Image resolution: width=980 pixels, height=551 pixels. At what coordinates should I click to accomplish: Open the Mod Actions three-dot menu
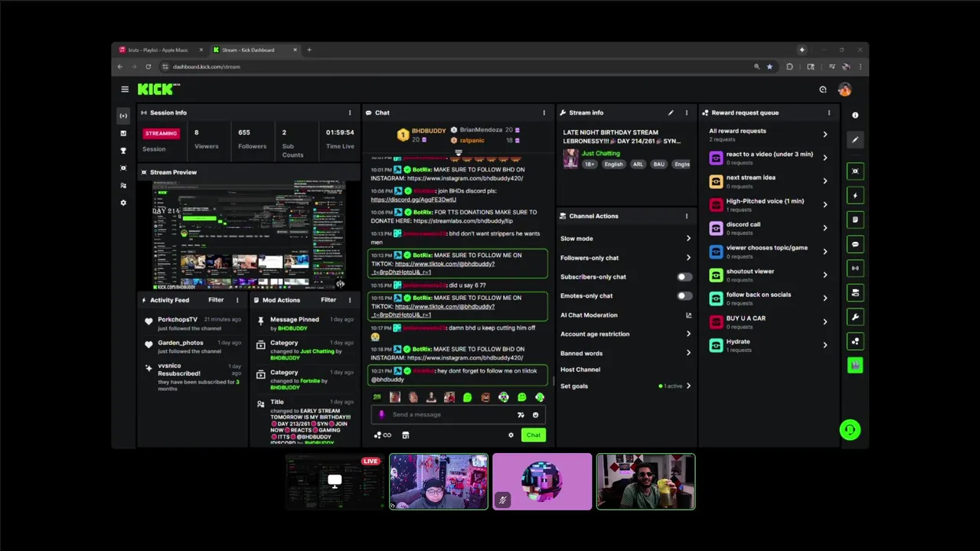350,300
